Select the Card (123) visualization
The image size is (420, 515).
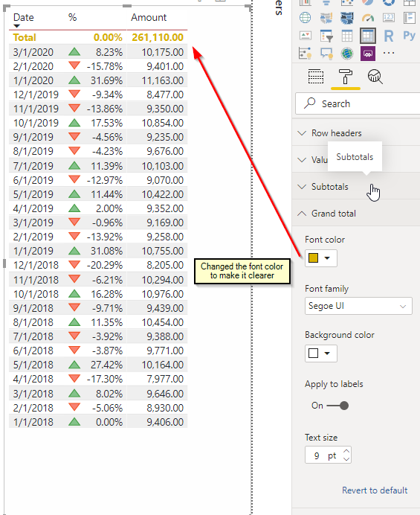389,17
